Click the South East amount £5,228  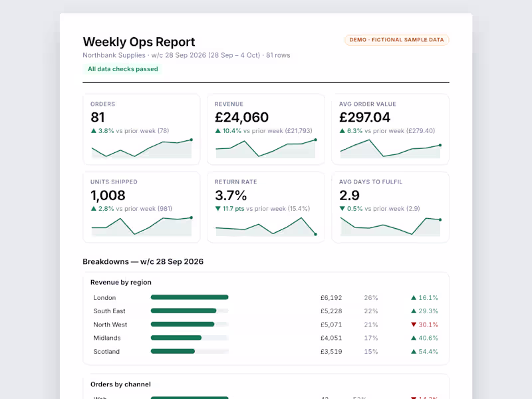(x=331, y=311)
